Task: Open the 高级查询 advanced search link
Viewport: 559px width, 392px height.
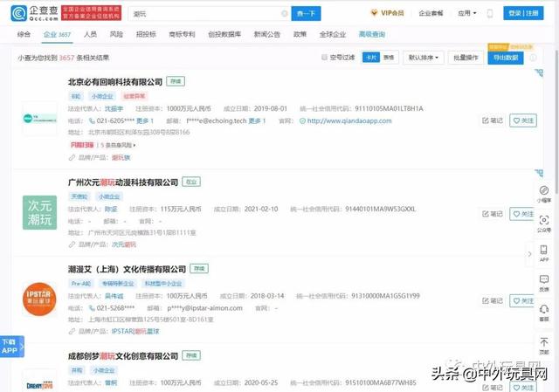Action: (372, 34)
